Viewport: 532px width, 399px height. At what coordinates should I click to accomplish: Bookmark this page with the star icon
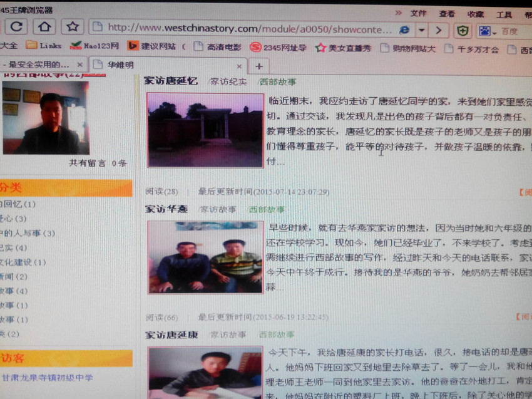tap(72, 26)
